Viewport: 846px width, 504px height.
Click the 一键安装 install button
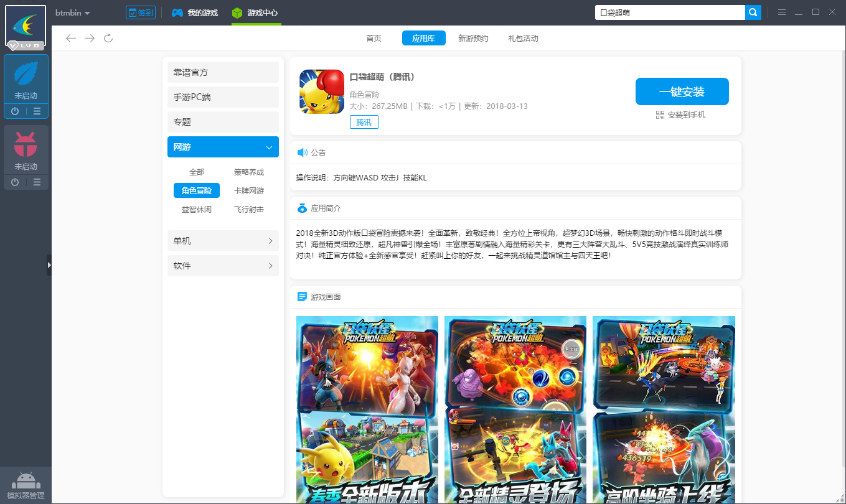point(682,91)
